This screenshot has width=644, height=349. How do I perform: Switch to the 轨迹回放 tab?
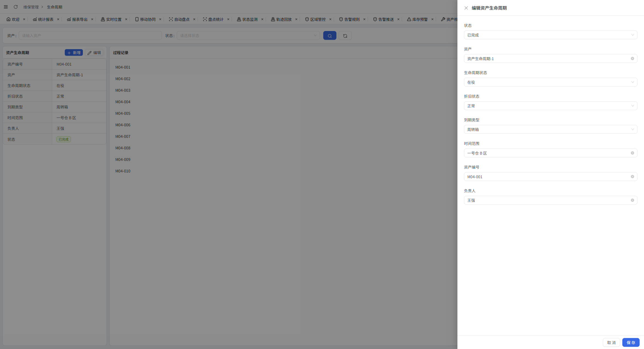pos(281,19)
